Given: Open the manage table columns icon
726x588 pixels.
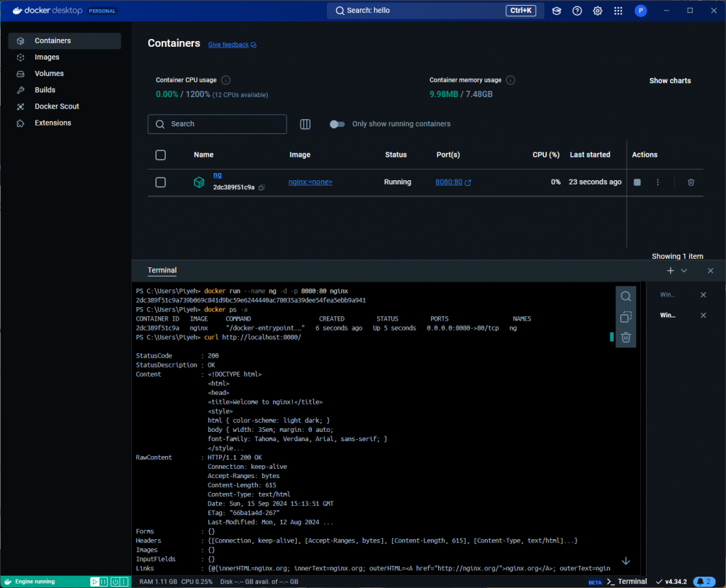Looking at the screenshot, I should point(305,124).
